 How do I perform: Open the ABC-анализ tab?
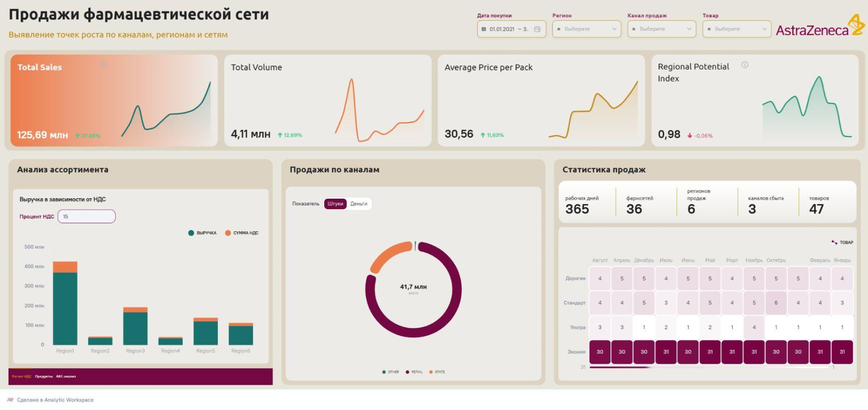coord(66,376)
